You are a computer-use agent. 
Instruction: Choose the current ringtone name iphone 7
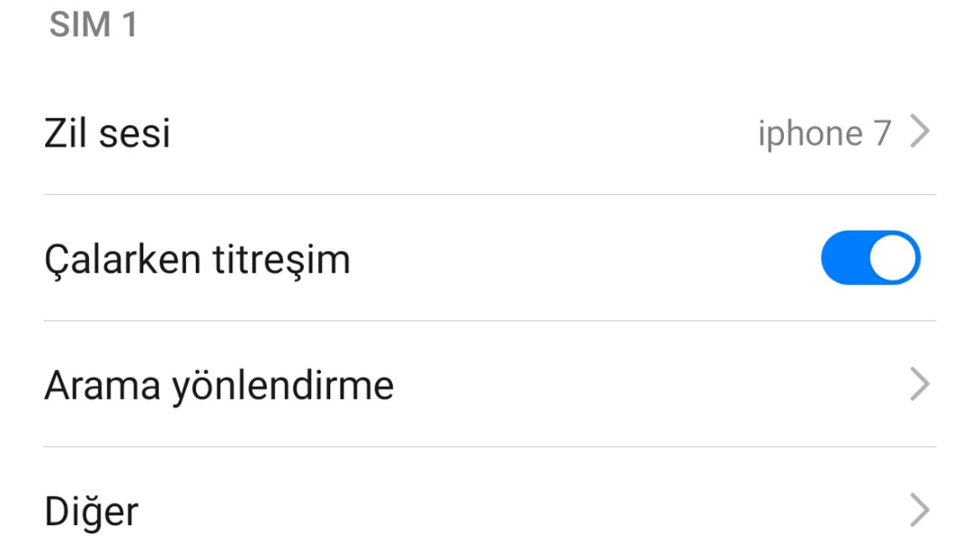point(824,133)
